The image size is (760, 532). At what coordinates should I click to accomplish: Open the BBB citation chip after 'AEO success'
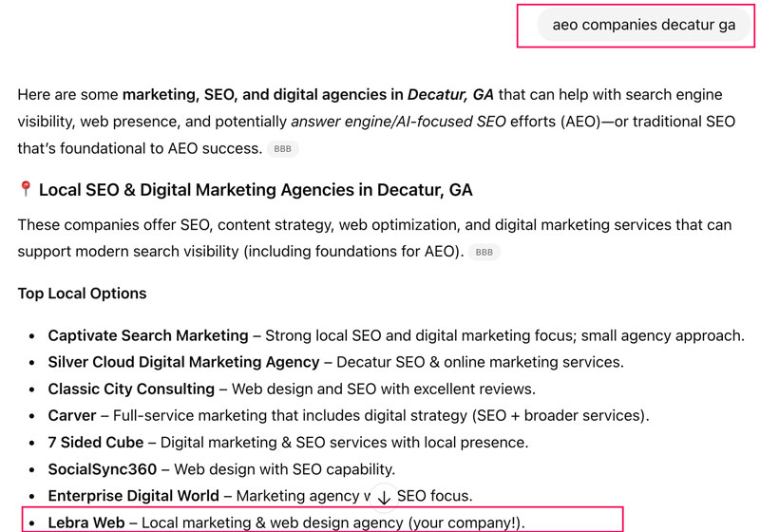[x=282, y=149]
